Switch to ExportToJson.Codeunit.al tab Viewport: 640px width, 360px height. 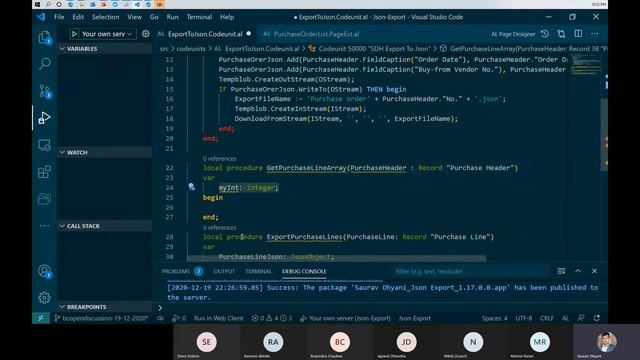click(x=205, y=34)
